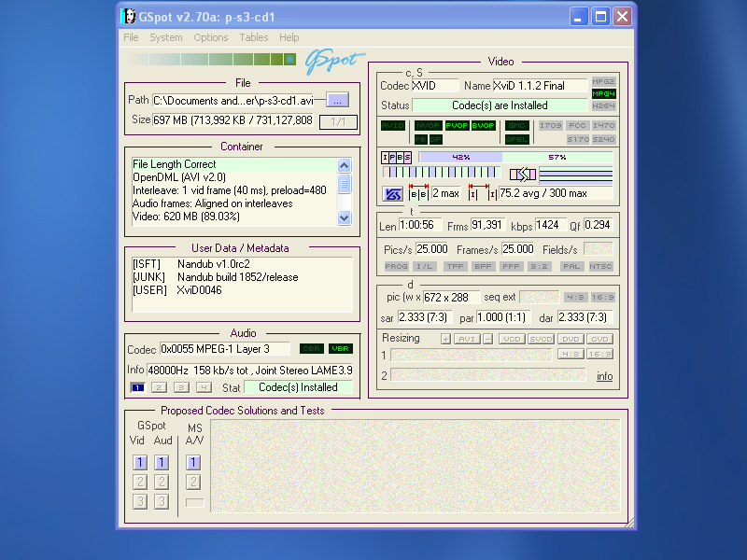Click the Resizing plus button
747x560 pixels.
445,339
